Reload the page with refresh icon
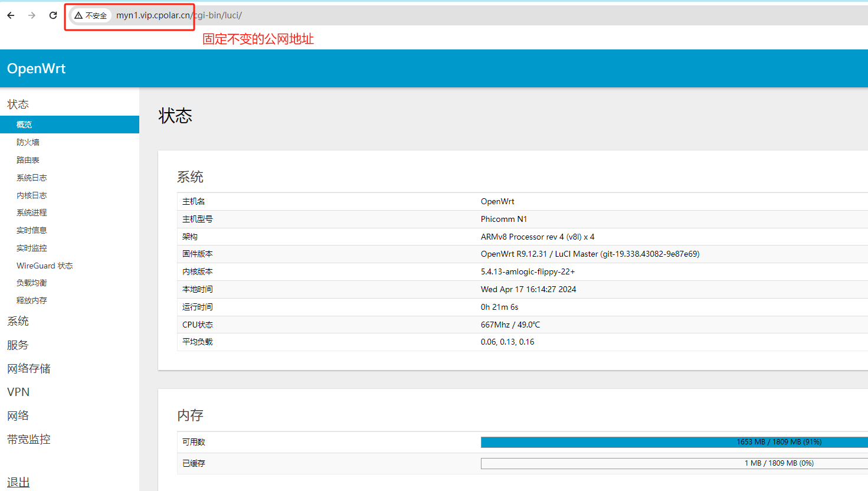This screenshot has height=491, width=868. point(53,15)
